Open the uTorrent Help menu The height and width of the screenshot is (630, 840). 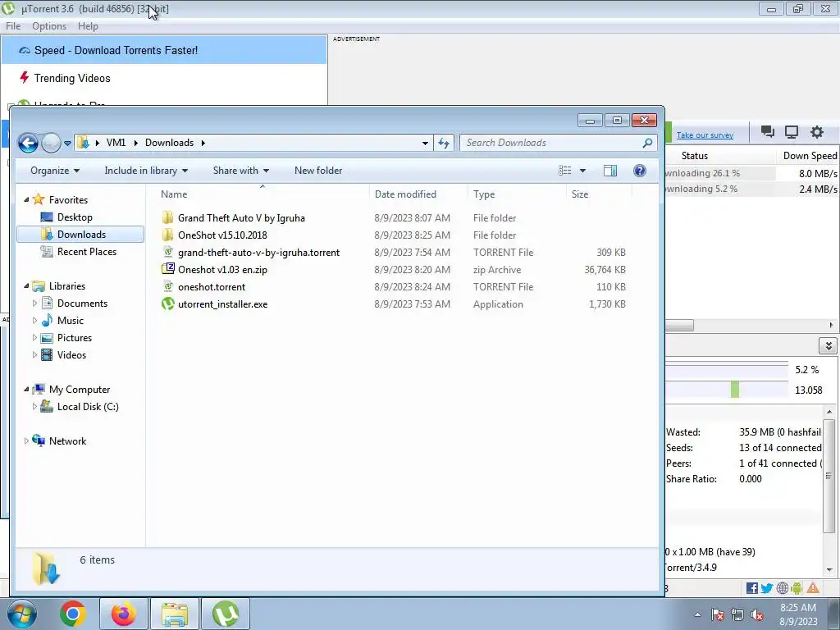88,26
